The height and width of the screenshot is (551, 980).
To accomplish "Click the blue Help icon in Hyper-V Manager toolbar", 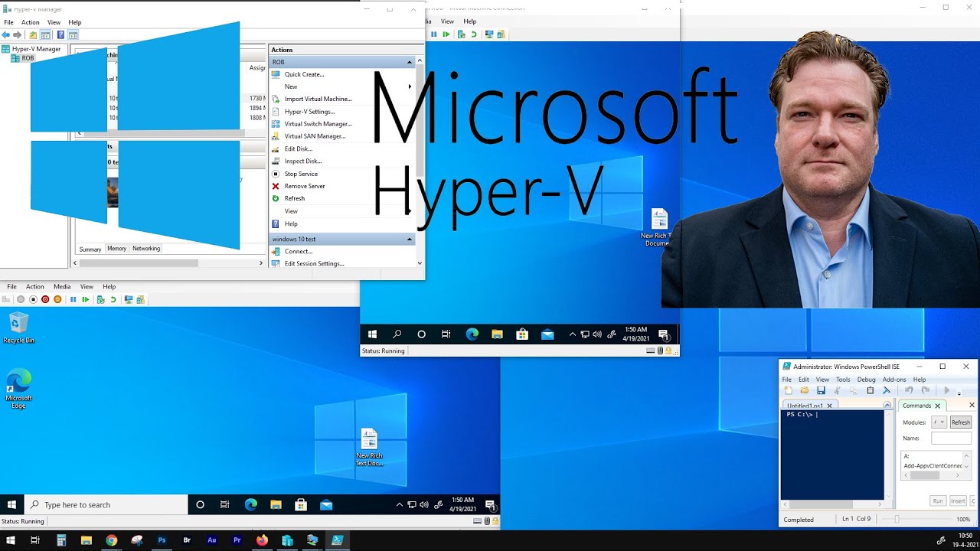I will [60, 34].
